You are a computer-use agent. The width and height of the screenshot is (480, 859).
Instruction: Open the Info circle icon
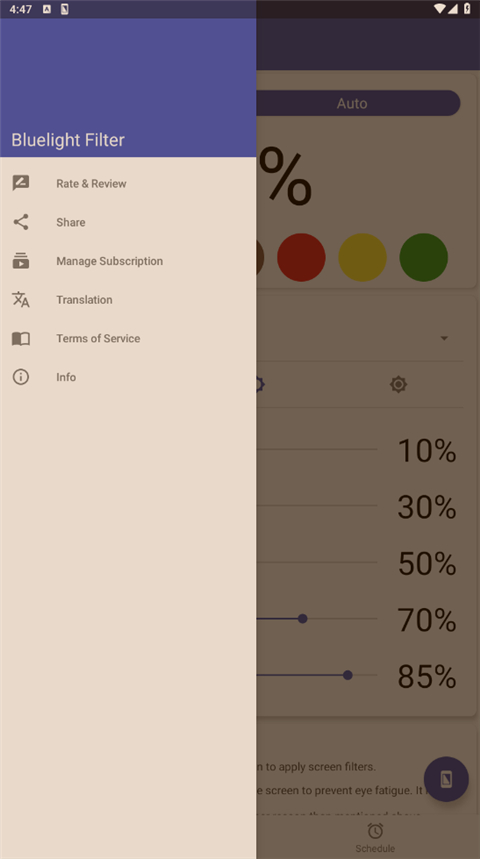pyautogui.click(x=21, y=377)
